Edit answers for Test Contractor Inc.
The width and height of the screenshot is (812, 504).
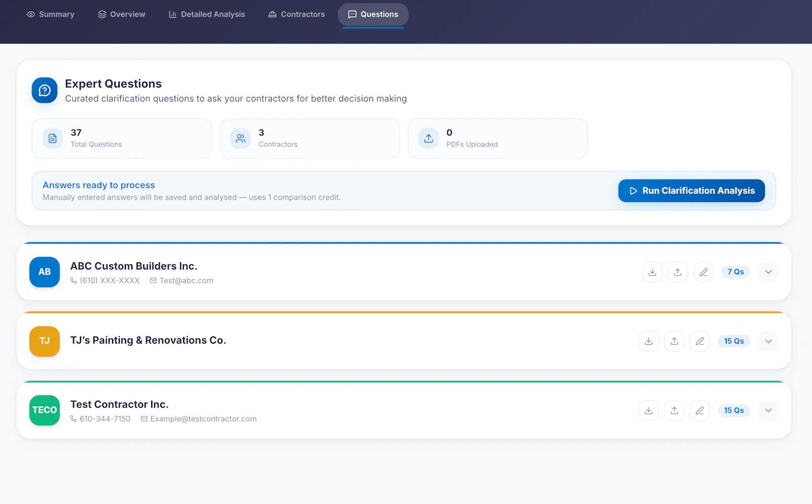tap(700, 411)
